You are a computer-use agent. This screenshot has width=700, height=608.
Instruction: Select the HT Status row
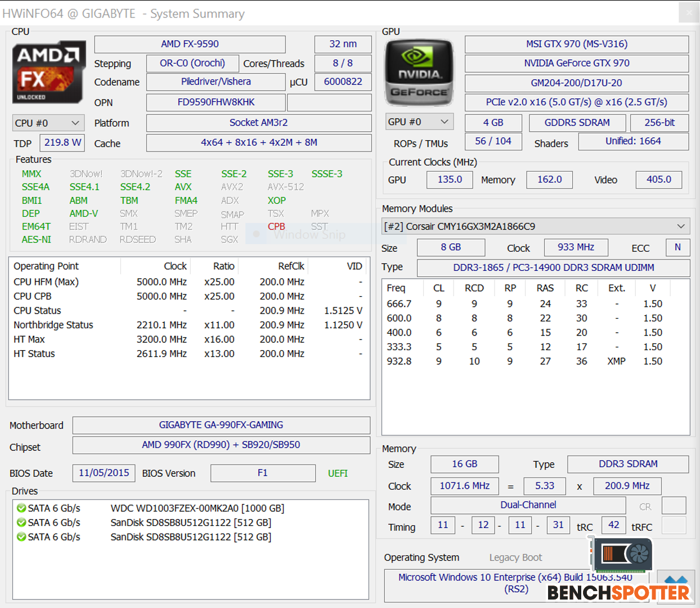click(x=189, y=354)
